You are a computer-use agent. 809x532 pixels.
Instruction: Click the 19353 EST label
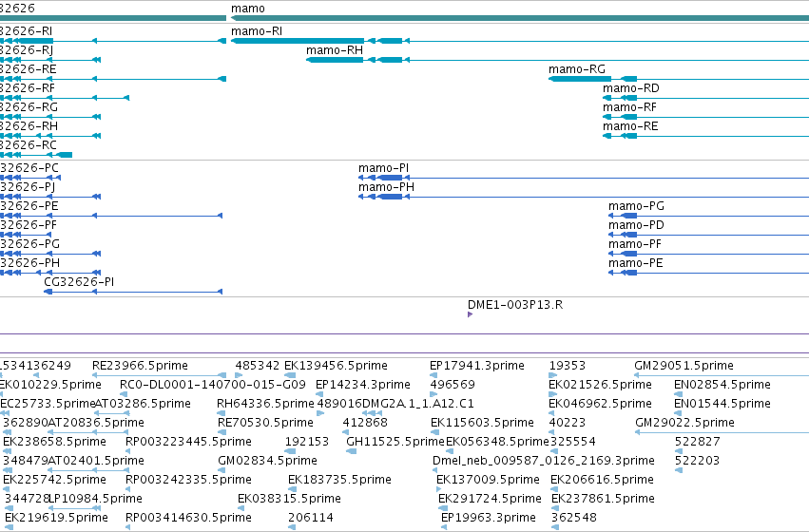pos(568,366)
